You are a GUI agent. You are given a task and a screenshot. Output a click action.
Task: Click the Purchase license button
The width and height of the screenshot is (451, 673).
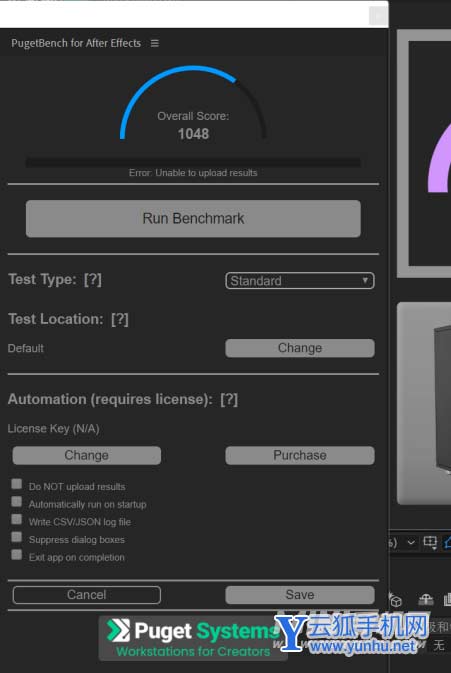pyautogui.click(x=300, y=455)
